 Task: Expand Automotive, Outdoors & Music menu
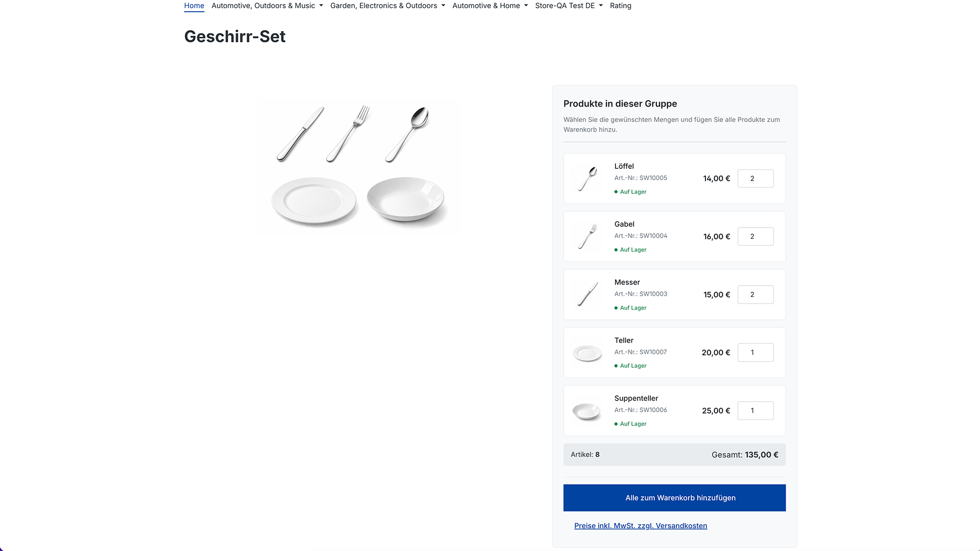click(267, 6)
